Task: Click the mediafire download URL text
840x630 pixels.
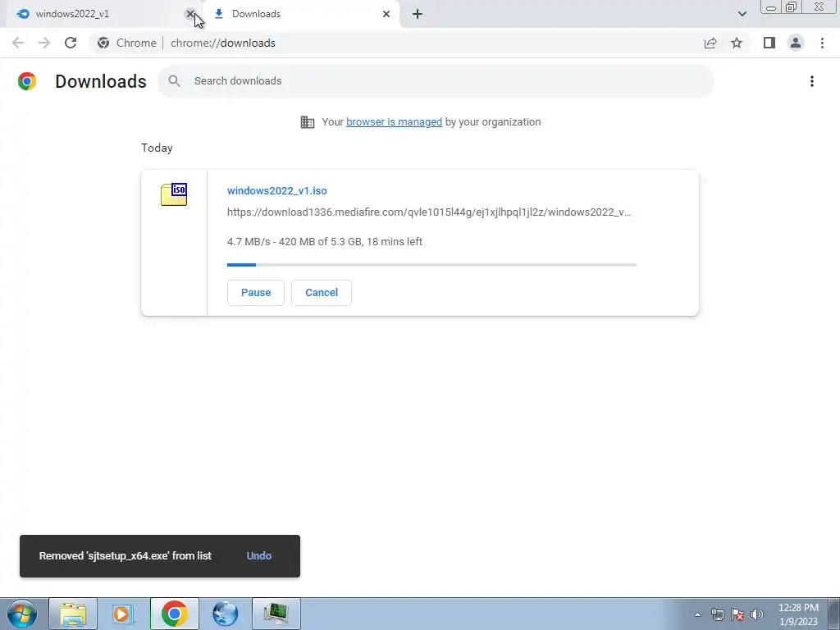Action: coord(429,212)
